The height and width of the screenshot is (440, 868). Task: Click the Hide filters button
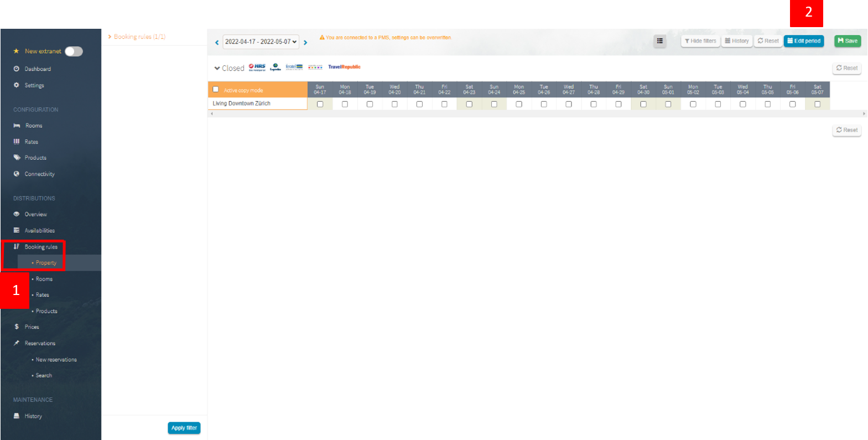tap(700, 41)
